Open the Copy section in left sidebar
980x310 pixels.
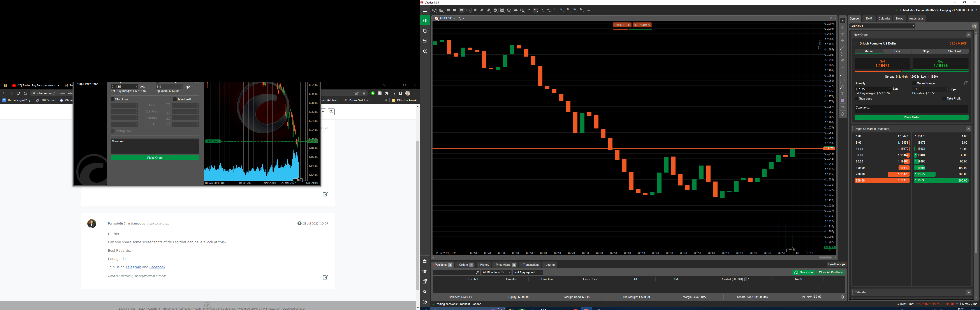[x=425, y=31]
